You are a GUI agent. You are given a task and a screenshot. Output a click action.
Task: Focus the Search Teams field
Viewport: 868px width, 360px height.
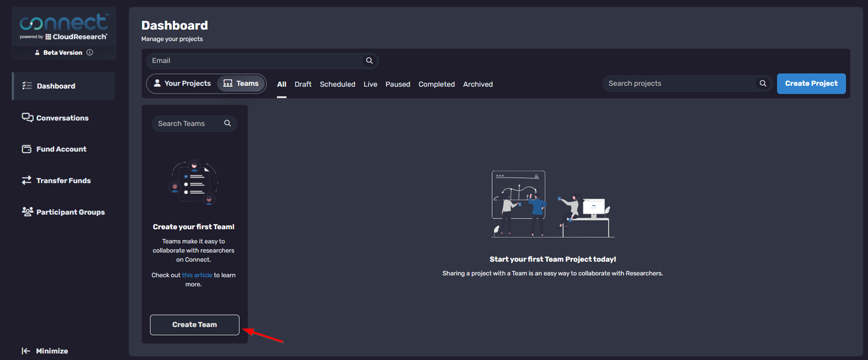click(195, 124)
